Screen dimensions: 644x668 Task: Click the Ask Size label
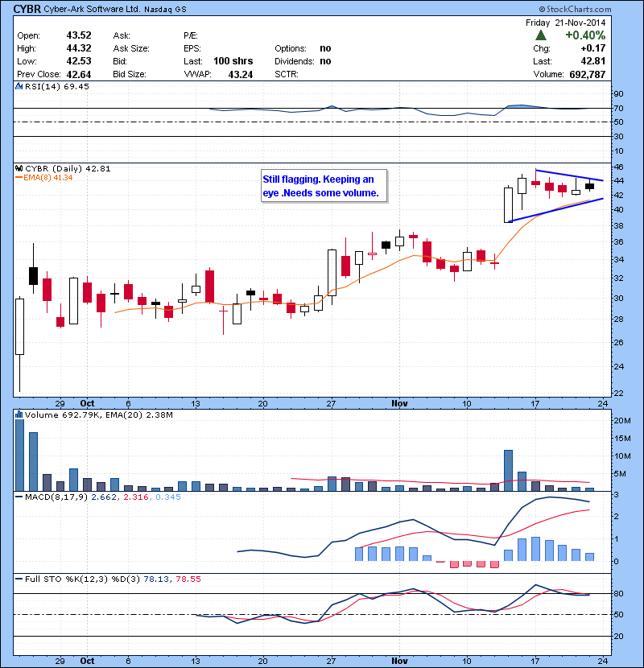(x=131, y=48)
